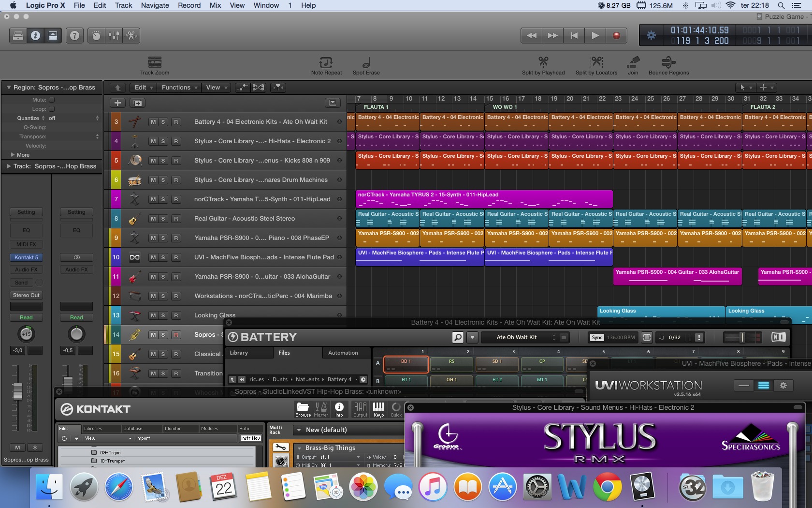Expand the Track Sopros inspector section
The image size is (812, 508).
click(9, 166)
